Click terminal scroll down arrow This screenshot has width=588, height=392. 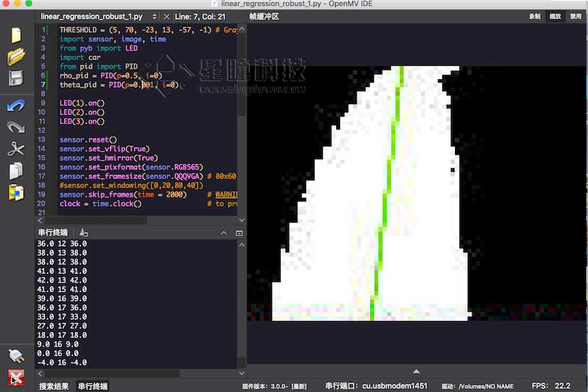(242, 373)
